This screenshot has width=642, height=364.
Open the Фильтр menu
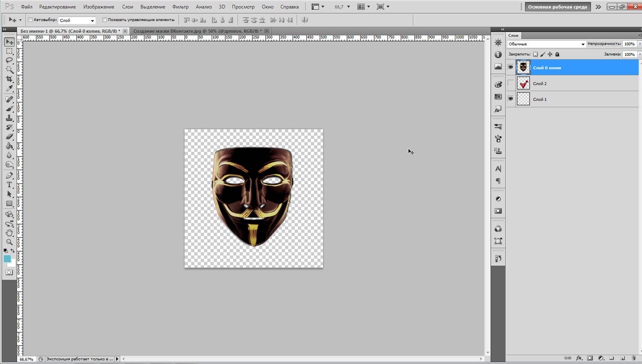(x=180, y=7)
